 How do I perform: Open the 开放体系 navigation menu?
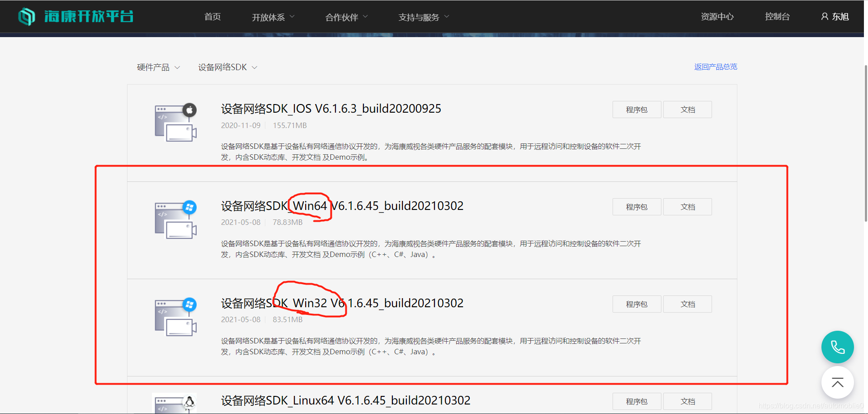coord(273,17)
